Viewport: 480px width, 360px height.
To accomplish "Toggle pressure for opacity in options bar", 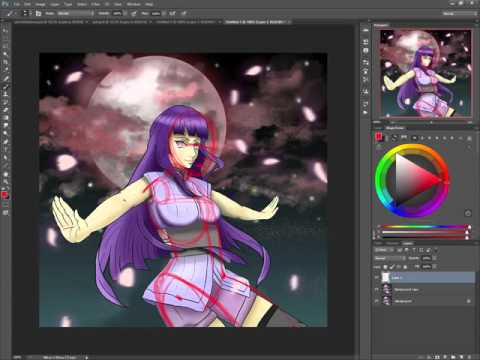I will coord(133,13).
